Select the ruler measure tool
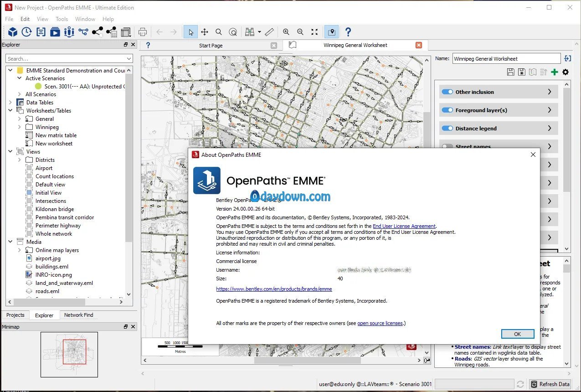Image resolution: width=581 pixels, height=392 pixels. tap(269, 32)
